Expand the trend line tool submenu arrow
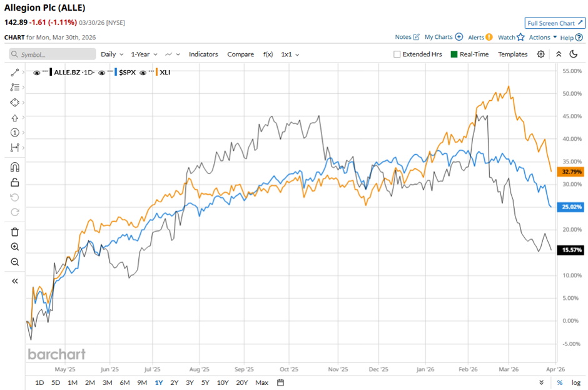This screenshot has height=390, width=588. click(x=23, y=72)
